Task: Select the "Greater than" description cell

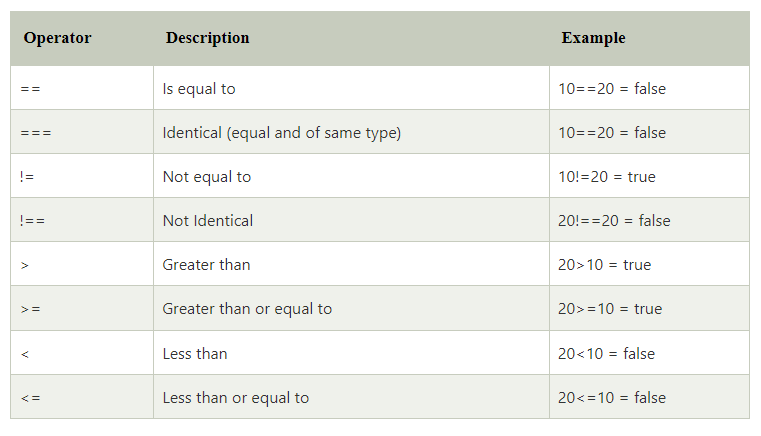Action: pyautogui.click(x=206, y=265)
